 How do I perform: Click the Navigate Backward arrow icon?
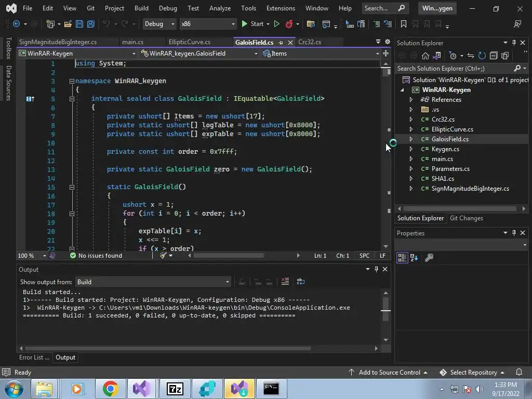[x=16, y=24]
